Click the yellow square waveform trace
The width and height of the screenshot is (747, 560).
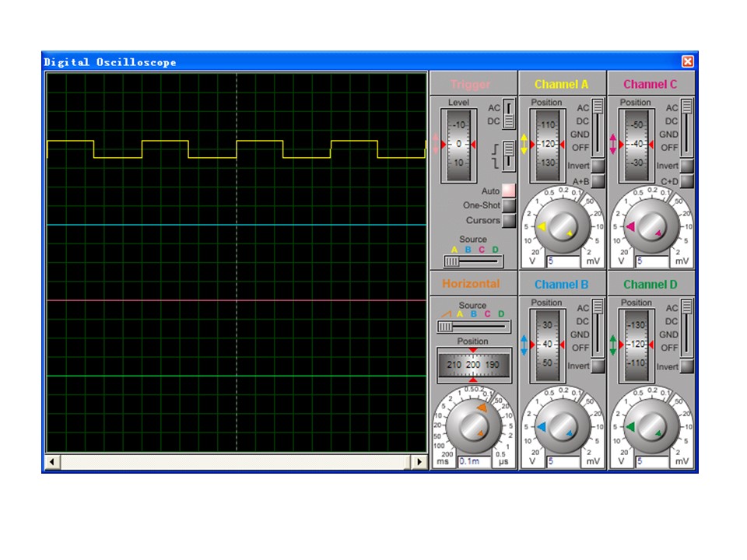(237, 149)
